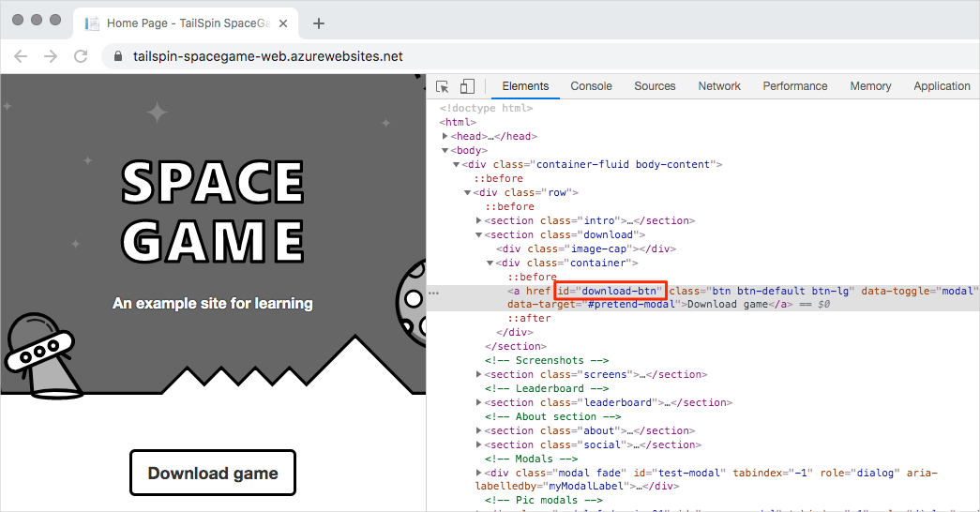Reload the page with the refresh icon
Image resolution: width=980 pixels, height=512 pixels.
81,56
